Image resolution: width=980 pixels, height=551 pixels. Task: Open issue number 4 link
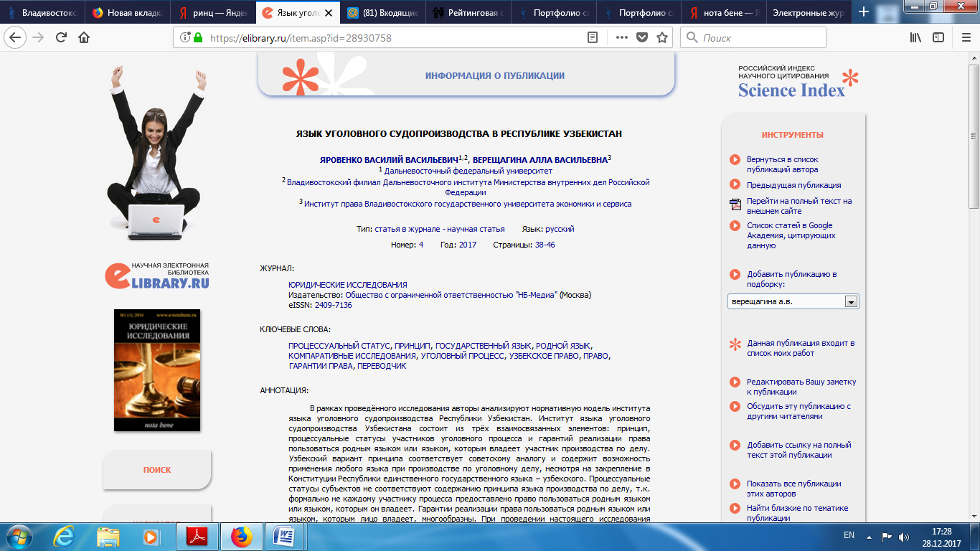[421, 245]
